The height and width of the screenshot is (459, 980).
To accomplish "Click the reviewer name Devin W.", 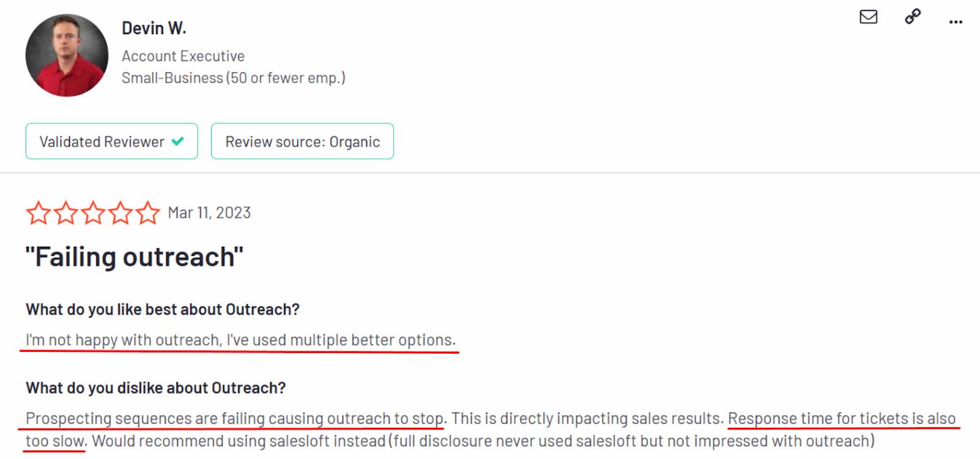I will [154, 28].
